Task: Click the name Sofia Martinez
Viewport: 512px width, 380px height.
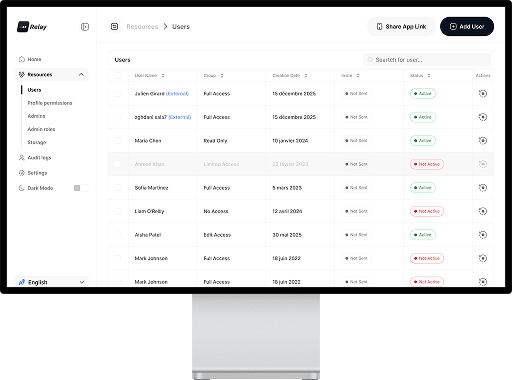Action: tap(151, 188)
